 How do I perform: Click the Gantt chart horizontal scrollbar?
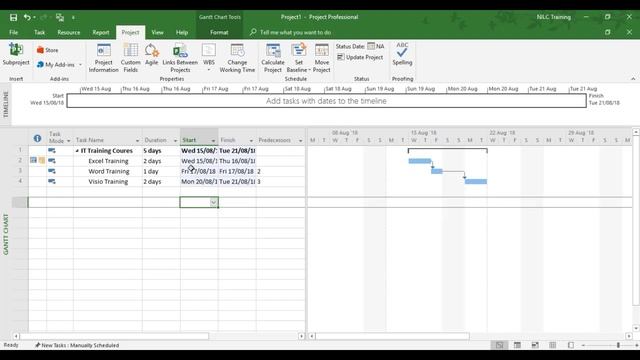click(393, 336)
